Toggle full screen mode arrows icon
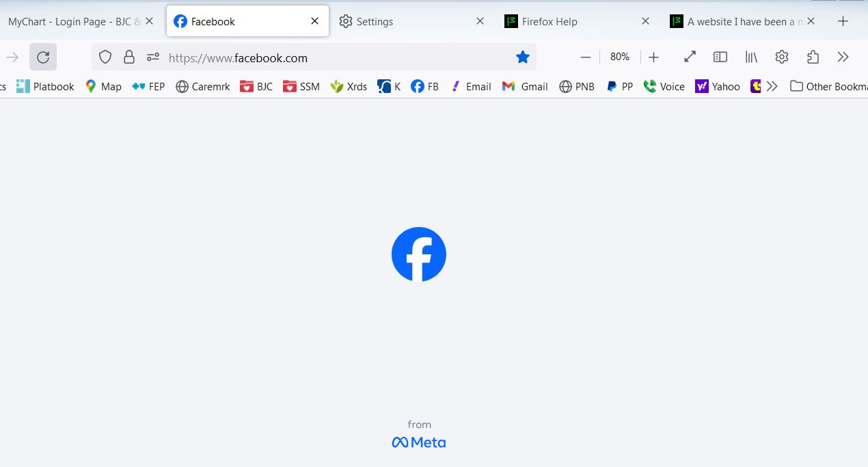This screenshot has width=868, height=467. pos(690,57)
